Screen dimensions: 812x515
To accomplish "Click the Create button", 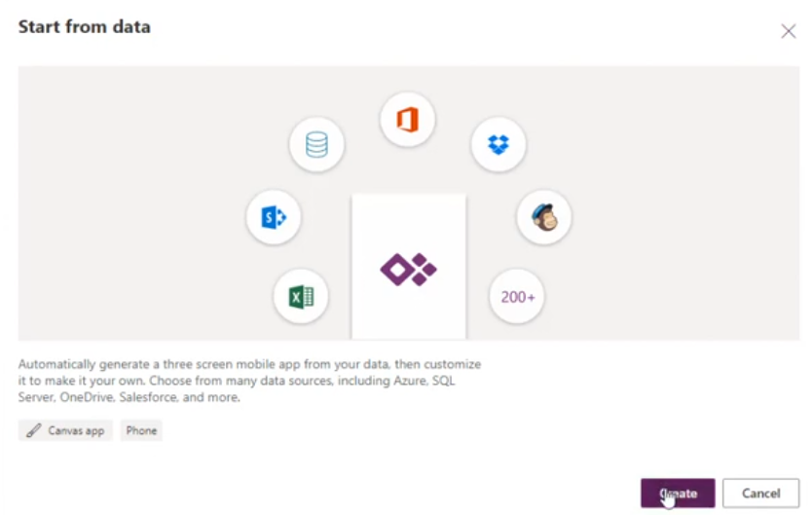I will 678,493.
